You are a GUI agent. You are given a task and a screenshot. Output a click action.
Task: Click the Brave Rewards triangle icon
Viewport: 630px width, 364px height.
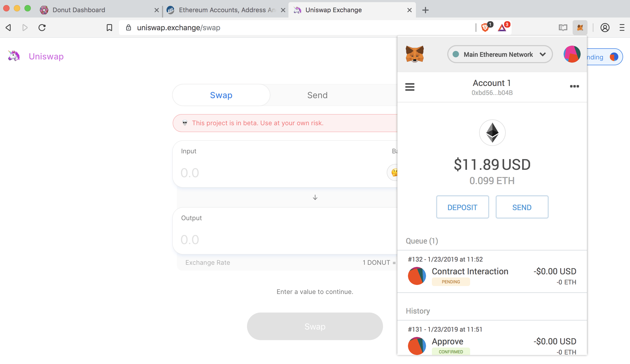(x=502, y=28)
